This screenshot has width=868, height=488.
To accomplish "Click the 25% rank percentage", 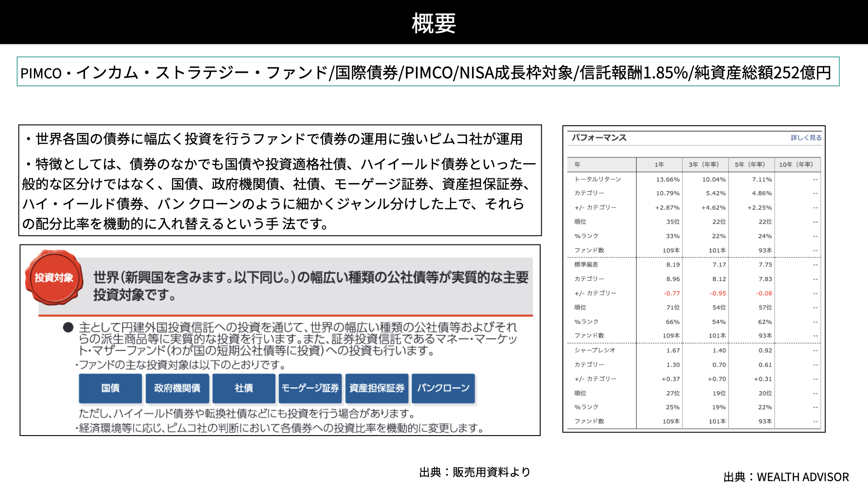I will click(x=673, y=408).
